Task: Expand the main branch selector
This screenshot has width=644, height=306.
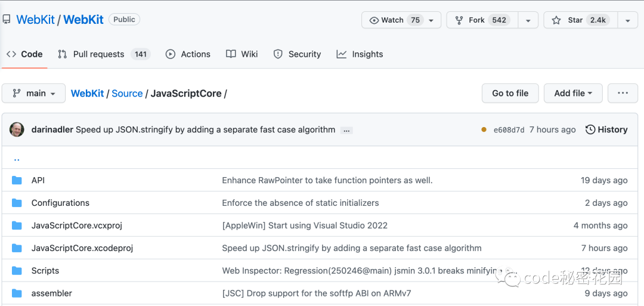Action: tap(33, 93)
